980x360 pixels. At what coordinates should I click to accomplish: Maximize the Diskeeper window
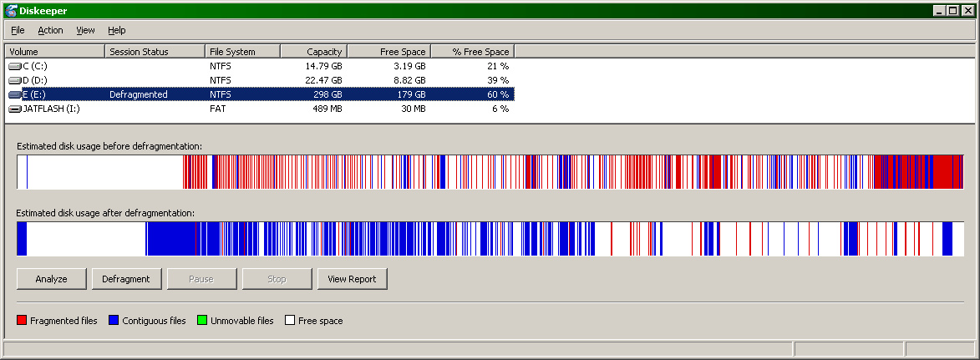[952, 11]
